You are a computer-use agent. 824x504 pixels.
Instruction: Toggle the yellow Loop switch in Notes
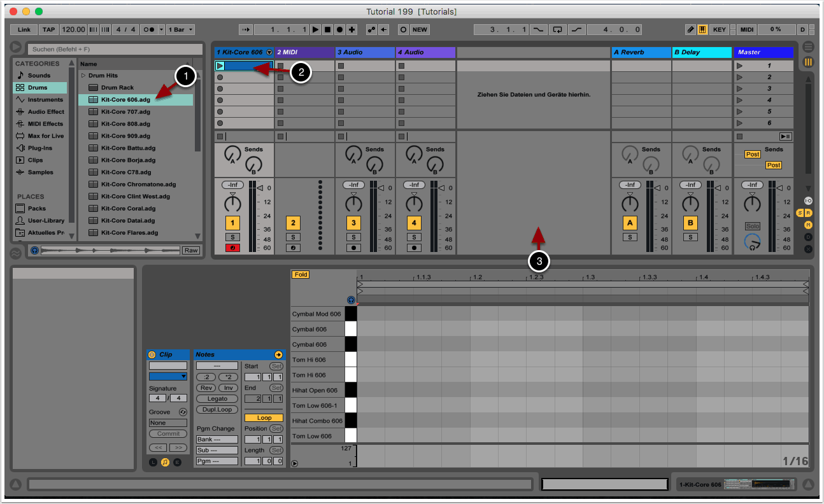[264, 418]
